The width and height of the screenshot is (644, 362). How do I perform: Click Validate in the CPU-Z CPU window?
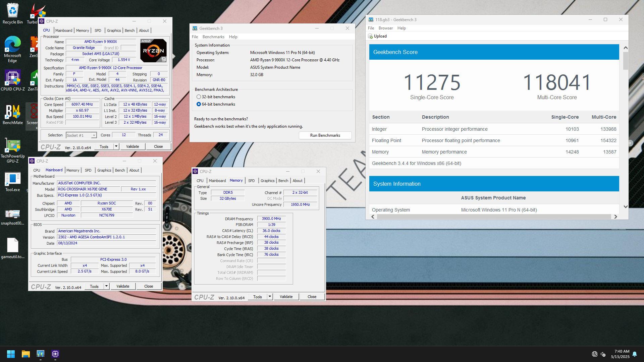[x=132, y=146]
